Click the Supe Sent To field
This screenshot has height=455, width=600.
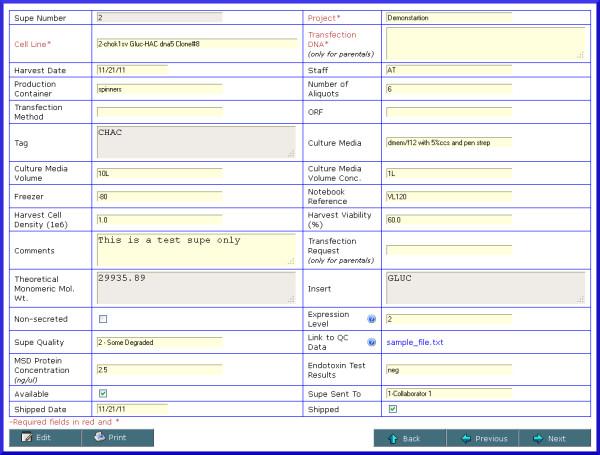448,393
